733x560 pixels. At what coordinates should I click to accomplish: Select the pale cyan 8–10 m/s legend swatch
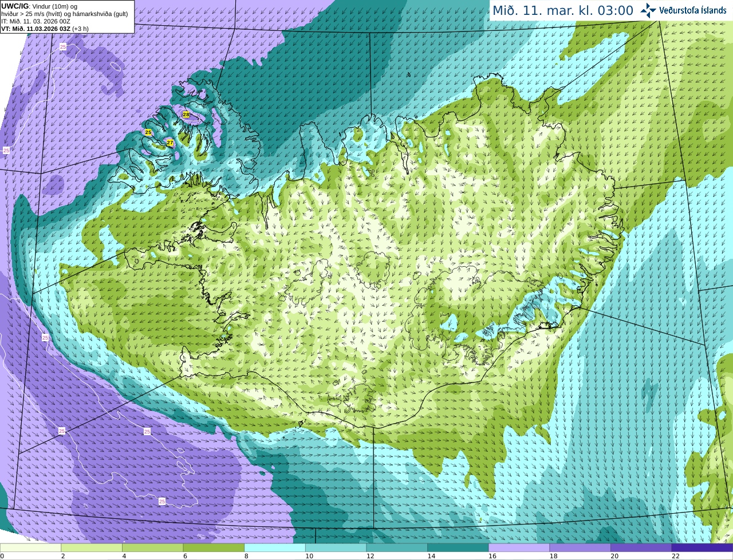tap(275, 547)
